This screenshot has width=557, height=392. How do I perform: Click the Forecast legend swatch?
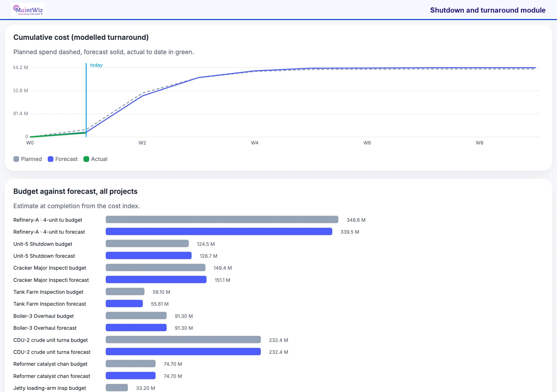point(51,159)
